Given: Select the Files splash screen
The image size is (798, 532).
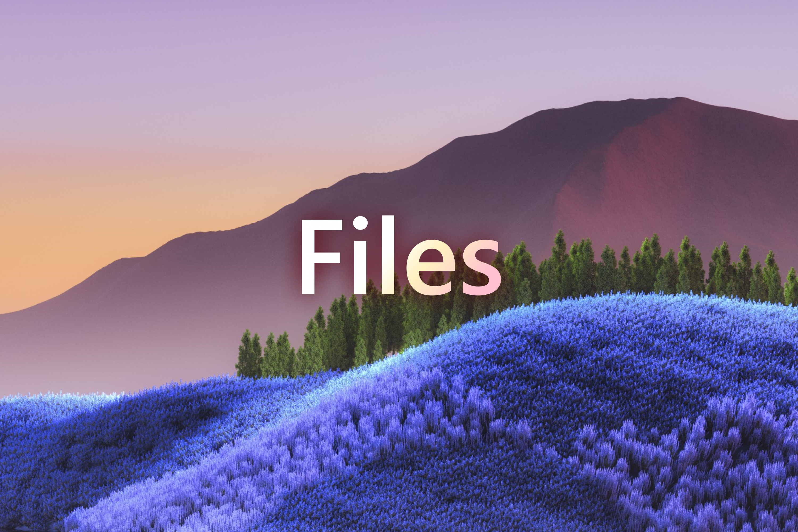Looking at the screenshot, I should (x=399, y=266).
